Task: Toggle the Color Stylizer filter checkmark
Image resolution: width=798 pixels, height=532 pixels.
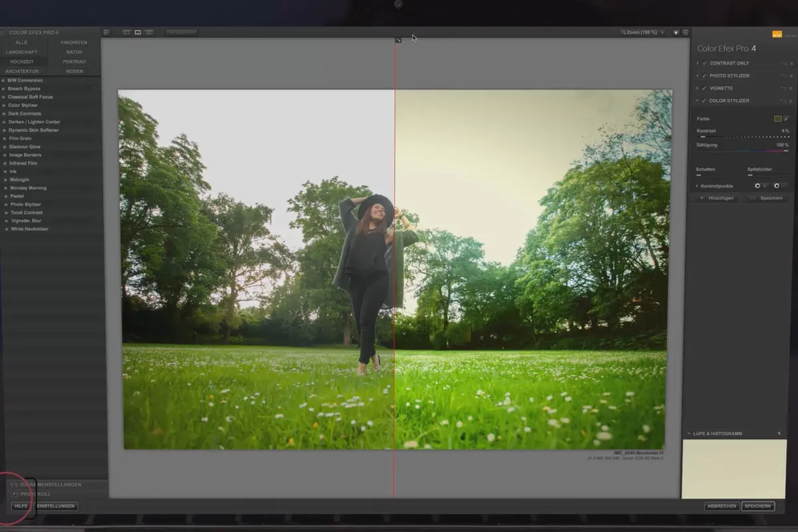Action: (x=704, y=101)
